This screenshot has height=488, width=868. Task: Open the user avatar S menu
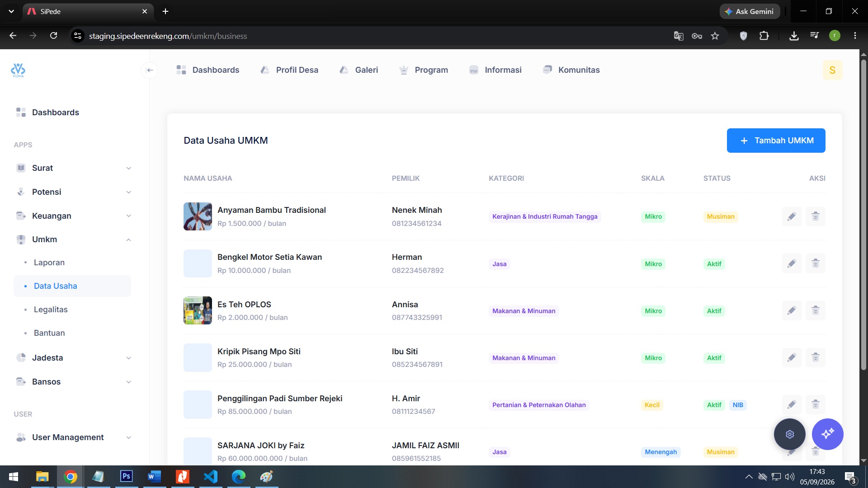tap(832, 70)
